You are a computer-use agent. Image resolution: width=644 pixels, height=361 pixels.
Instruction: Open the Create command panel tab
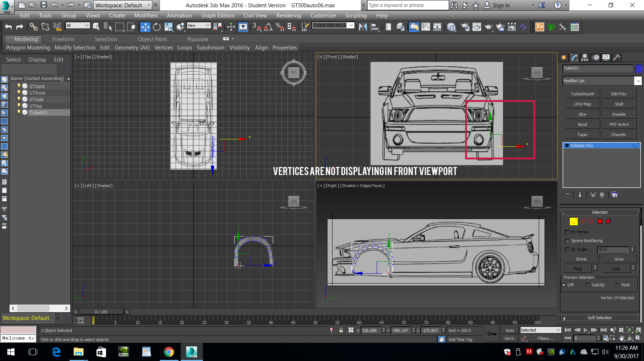[564, 57]
